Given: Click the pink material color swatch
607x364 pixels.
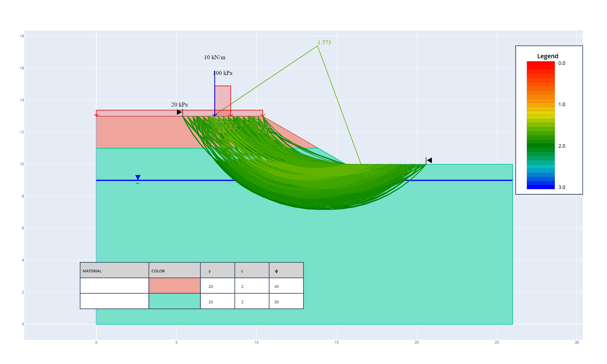Looking at the screenshot, I should (x=175, y=286).
